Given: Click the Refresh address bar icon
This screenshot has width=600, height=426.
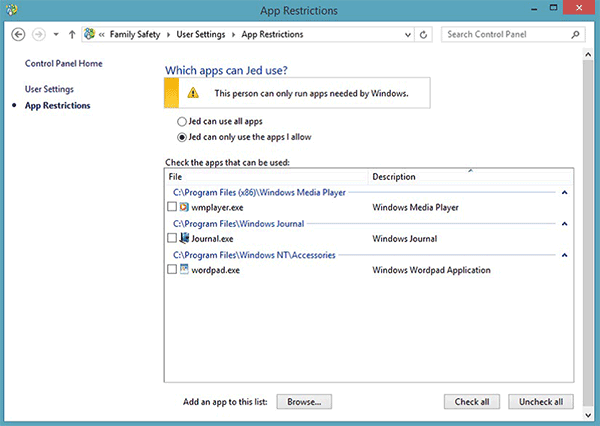Looking at the screenshot, I should pos(424,34).
